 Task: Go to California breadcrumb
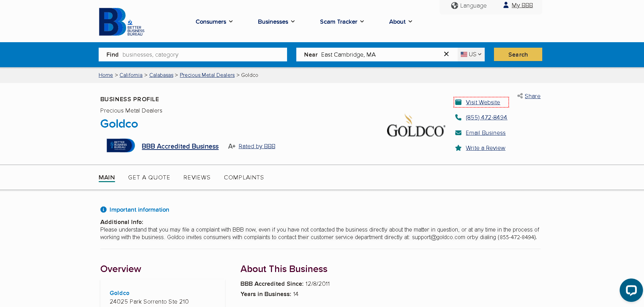(131, 75)
